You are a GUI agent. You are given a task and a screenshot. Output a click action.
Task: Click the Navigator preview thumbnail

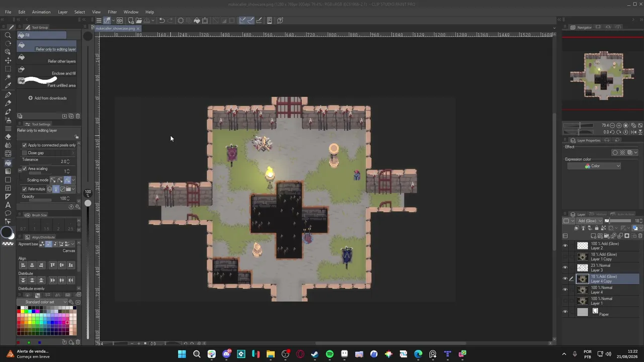[603, 75]
